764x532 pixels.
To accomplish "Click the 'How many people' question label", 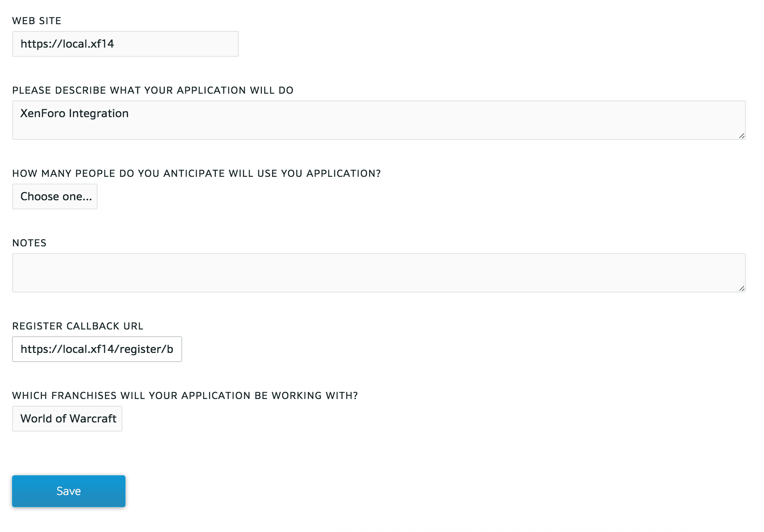I will click(x=196, y=173).
